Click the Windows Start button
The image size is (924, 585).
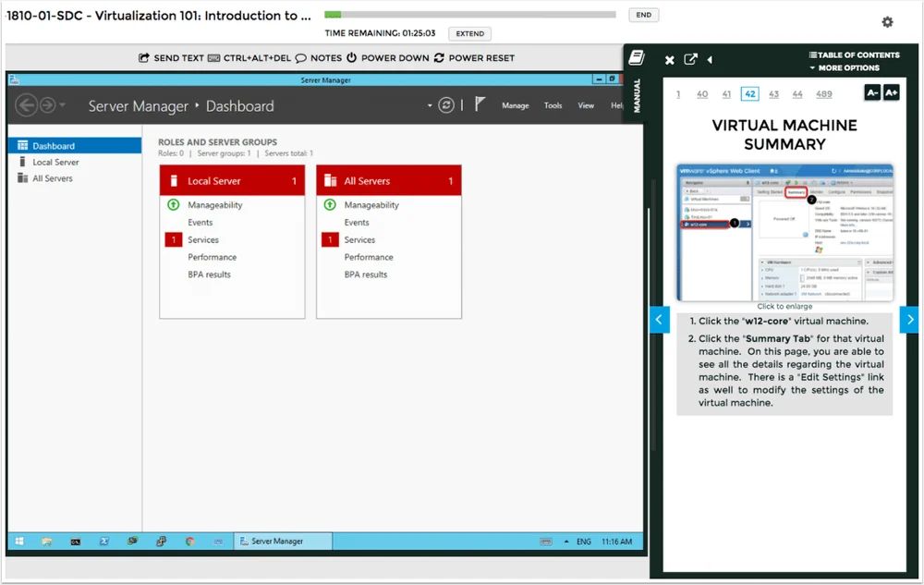coord(19,541)
